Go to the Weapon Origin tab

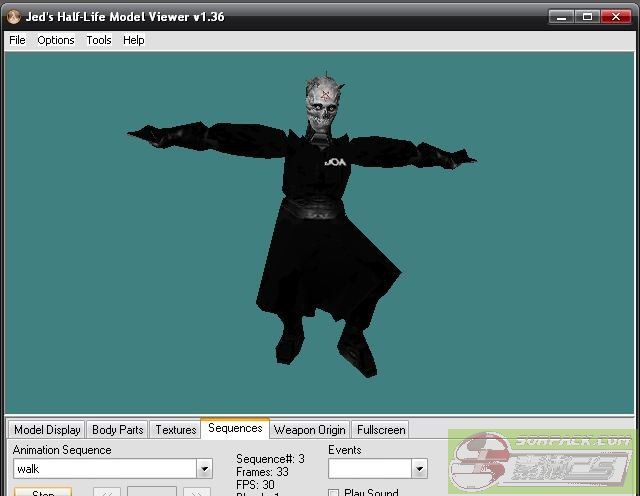click(x=310, y=430)
